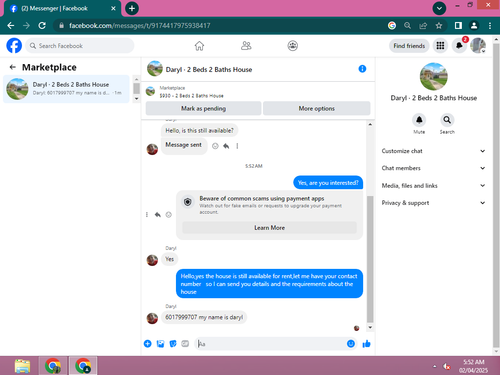Viewport: 500px width, 375px height.
Task: Open the Friends icon in top navigation
Action: click(x=246, y=46)
